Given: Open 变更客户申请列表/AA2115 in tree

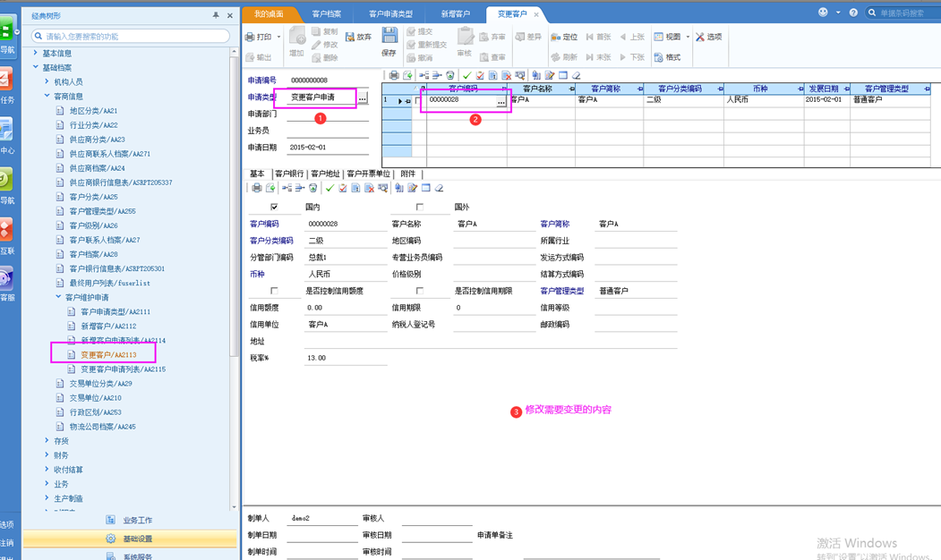Looking at the screenshot, I should tap(123, 369).
